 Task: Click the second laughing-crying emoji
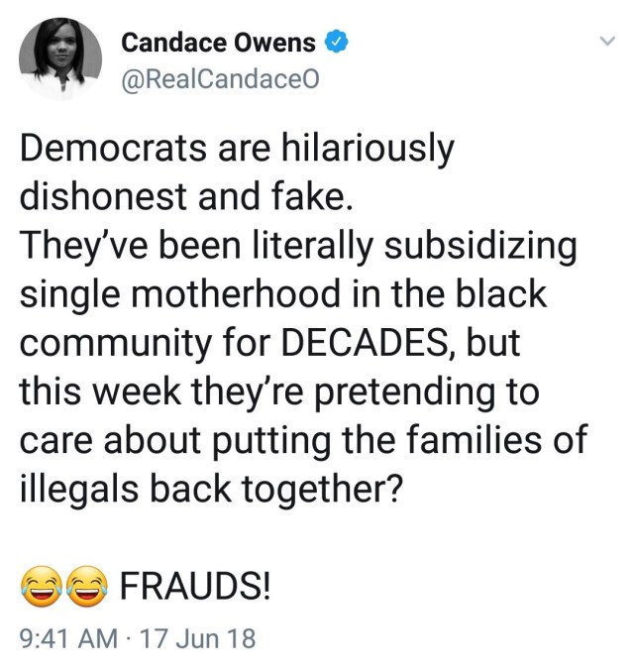point(88,586)
